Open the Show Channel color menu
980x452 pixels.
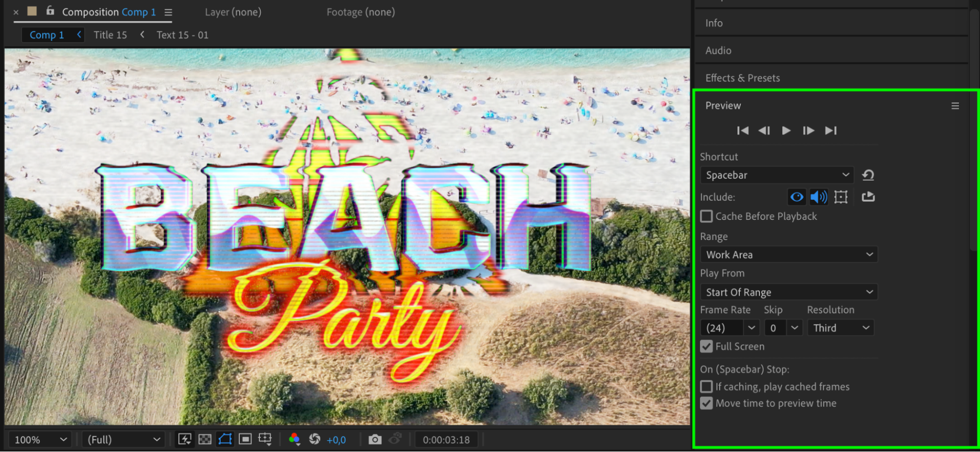[x=295, y=439]
